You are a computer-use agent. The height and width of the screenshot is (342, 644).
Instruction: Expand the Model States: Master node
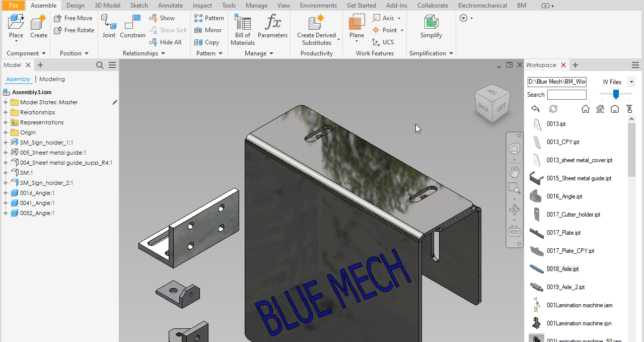click(6, 102)
